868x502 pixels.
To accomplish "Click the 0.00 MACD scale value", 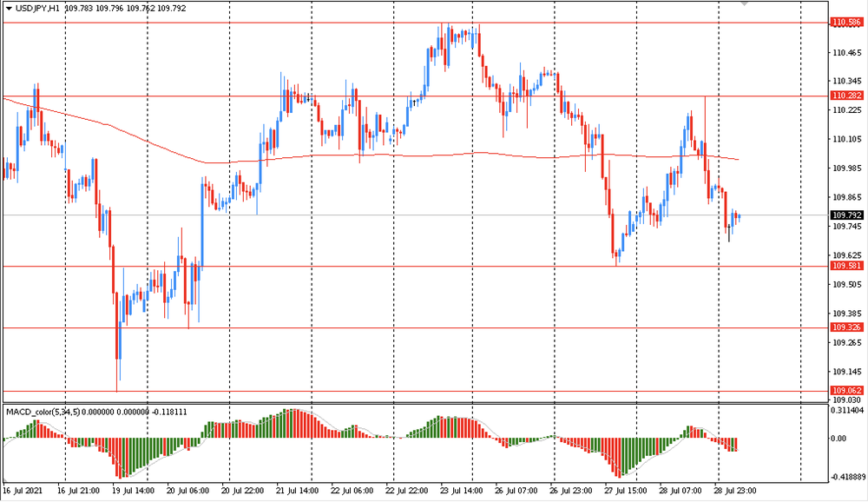I will tap(838, 439).
